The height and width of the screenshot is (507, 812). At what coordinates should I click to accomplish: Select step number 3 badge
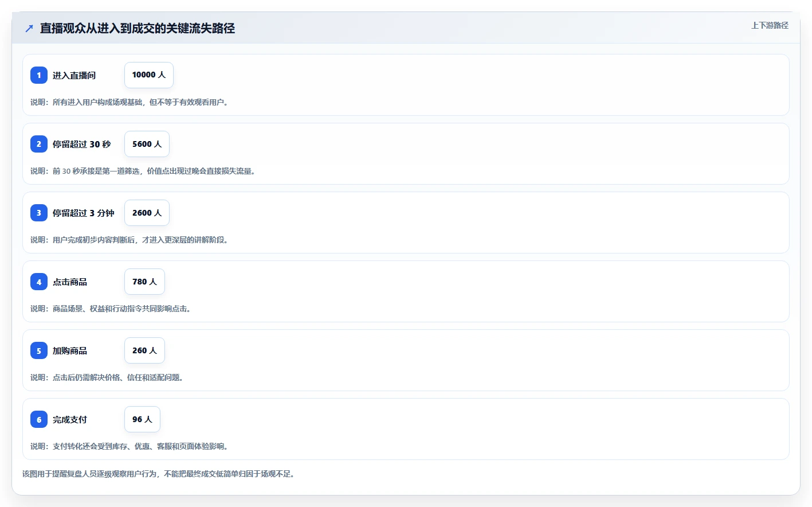39,213
